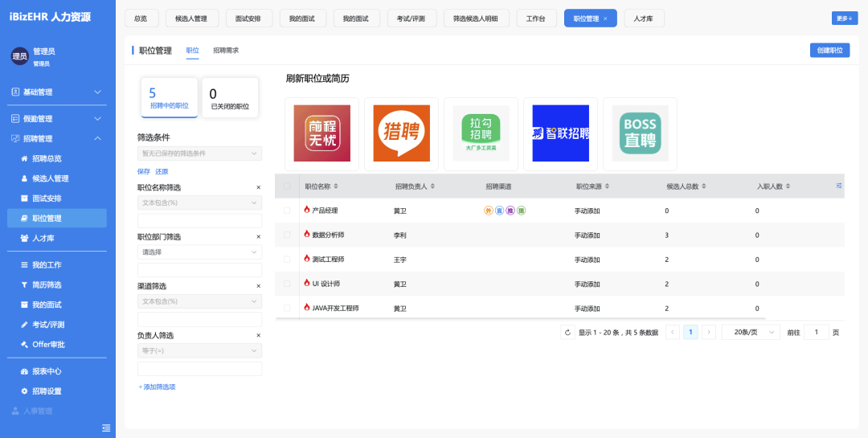Open 候选人管理 in the sidebar
The height and width of the screenshot is (438, 868).
(50, 178)
